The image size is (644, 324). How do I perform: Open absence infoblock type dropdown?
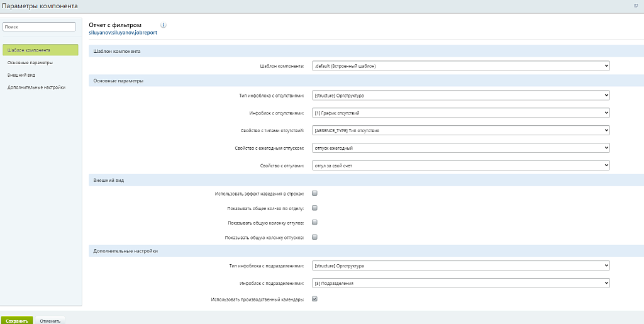[x=460, y=96]
